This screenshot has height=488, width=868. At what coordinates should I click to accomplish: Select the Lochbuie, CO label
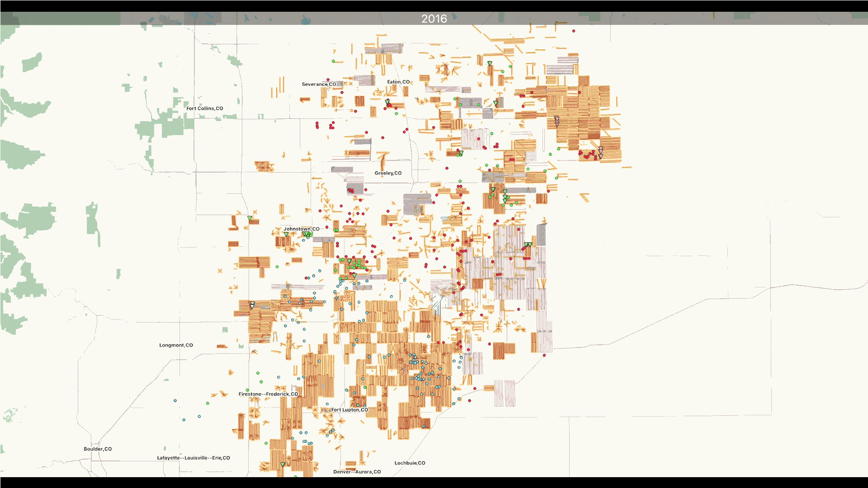pyautogui.click(x=410, y=463)
